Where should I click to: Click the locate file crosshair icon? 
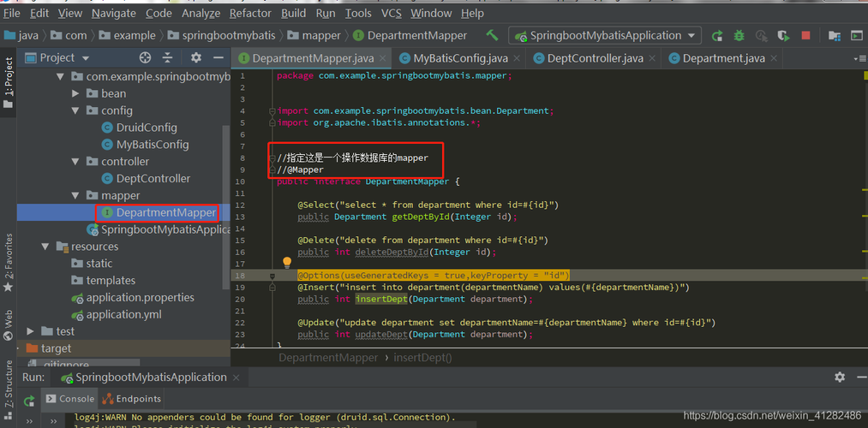145,57
